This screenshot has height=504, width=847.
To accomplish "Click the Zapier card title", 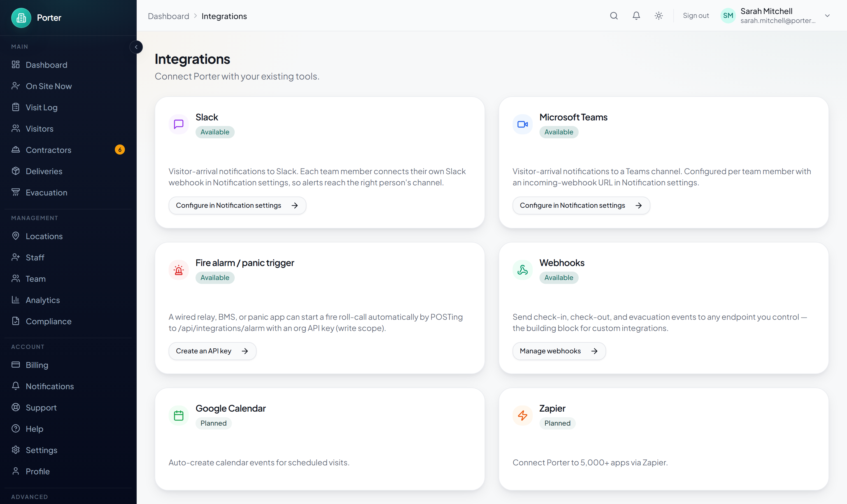I will [x=552, y=409].
